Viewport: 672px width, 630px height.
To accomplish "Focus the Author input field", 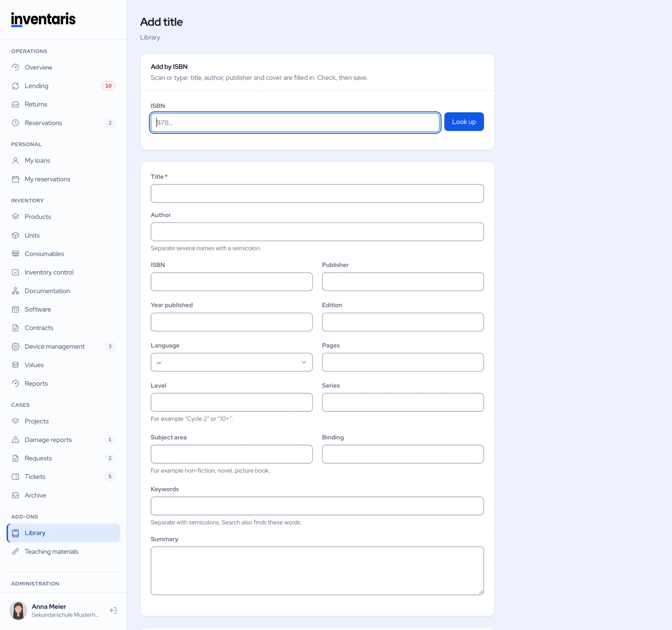I will pyautogui.click(x=317, y=232).
